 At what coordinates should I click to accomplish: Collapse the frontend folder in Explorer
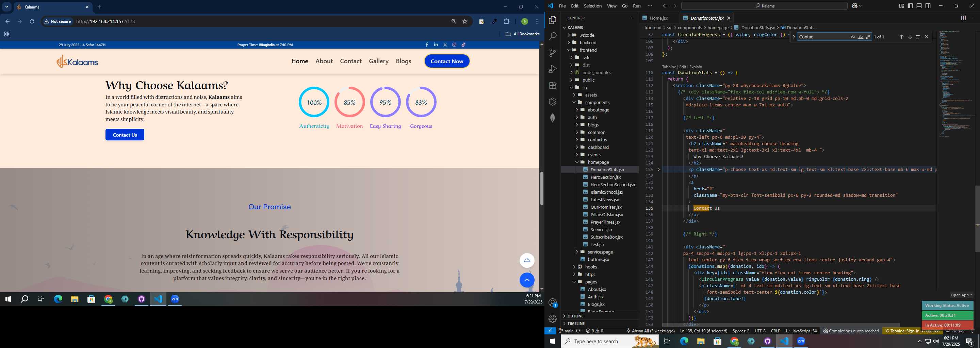pyautogui.click(x=568, y=50)
